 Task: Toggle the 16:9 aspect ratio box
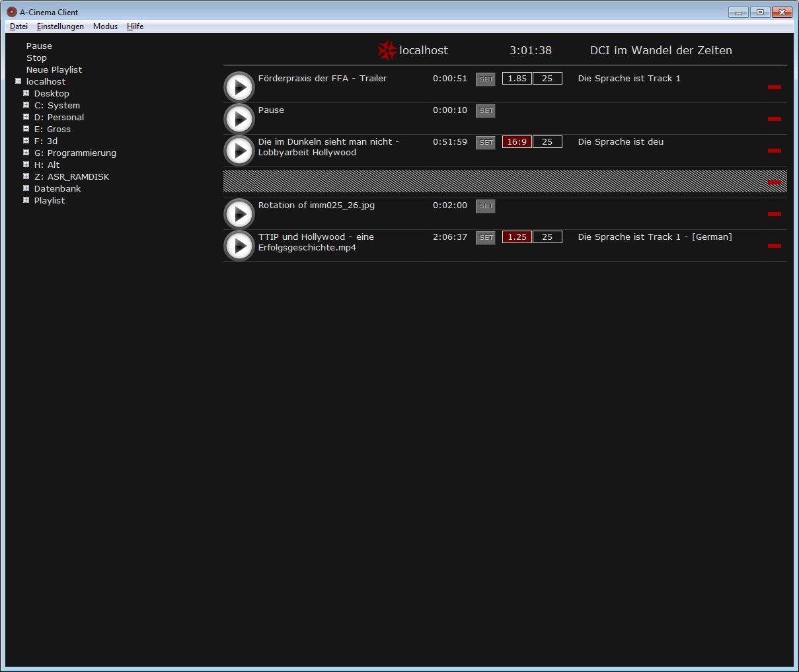[517, 142]
